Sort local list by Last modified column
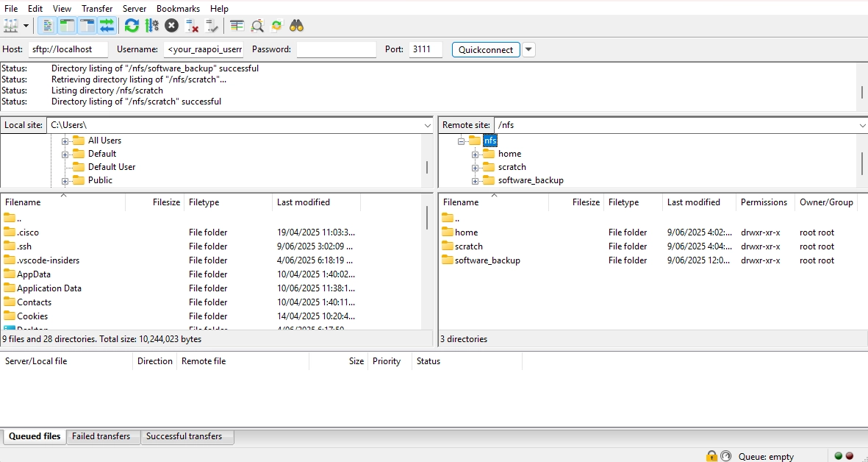This screenshot has height=462, width=868. (x=316, y=203)
